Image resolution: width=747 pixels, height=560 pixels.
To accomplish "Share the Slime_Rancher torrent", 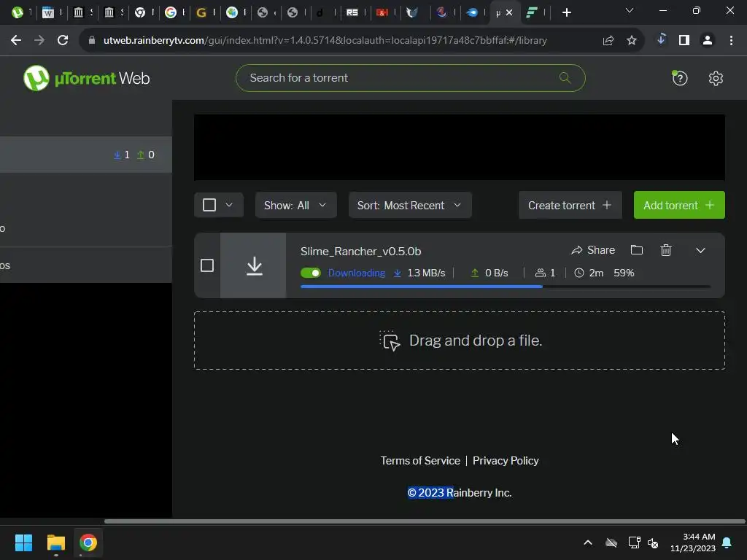I will (x=593, y=250).
